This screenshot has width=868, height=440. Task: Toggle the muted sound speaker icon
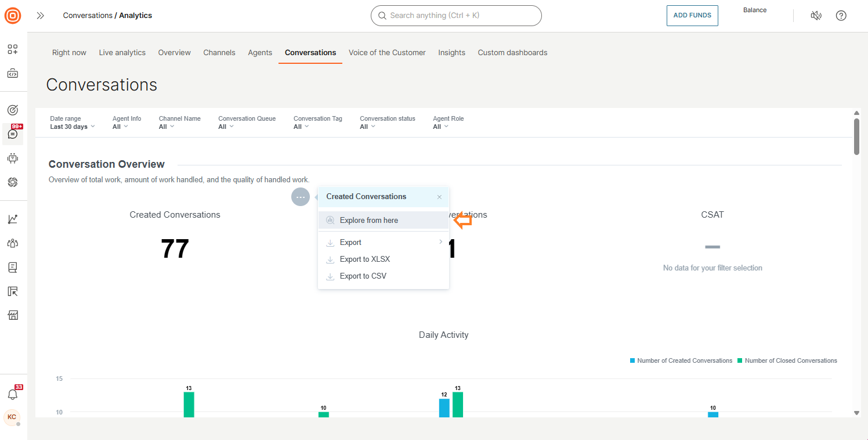[x=816, y=16]
